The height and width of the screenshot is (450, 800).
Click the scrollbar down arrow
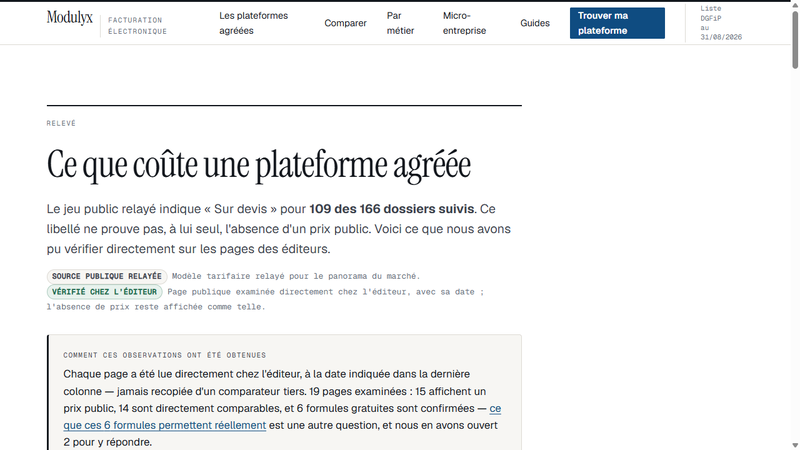(x=795, y=445)
